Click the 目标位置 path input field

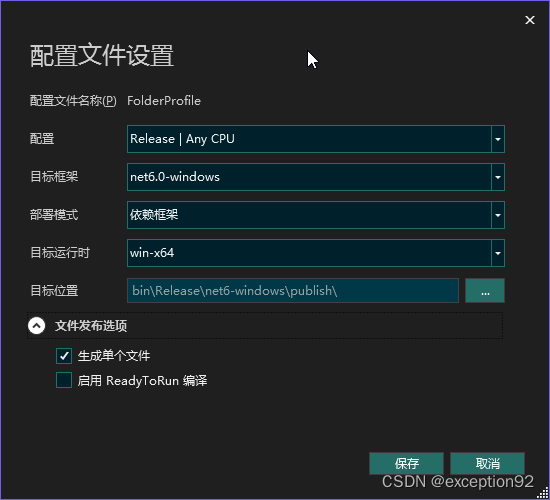point(293,291)
